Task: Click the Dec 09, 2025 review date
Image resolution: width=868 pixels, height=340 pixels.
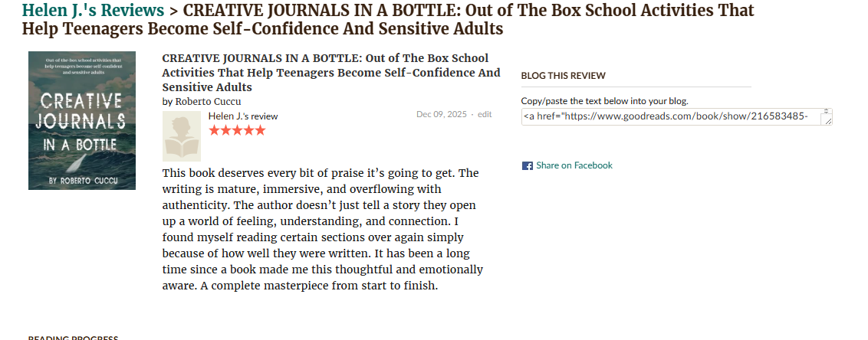Action: [x=441, y=114]
